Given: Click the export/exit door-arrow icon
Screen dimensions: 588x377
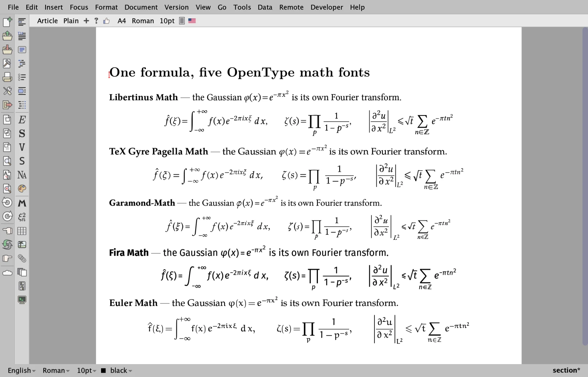Looking at the screenshot, I should click(7, 105).
